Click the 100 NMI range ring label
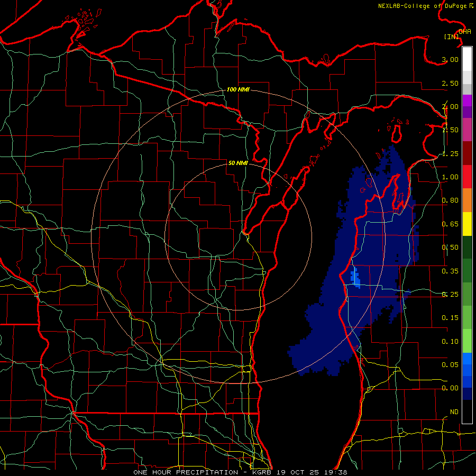 point(238,89)
